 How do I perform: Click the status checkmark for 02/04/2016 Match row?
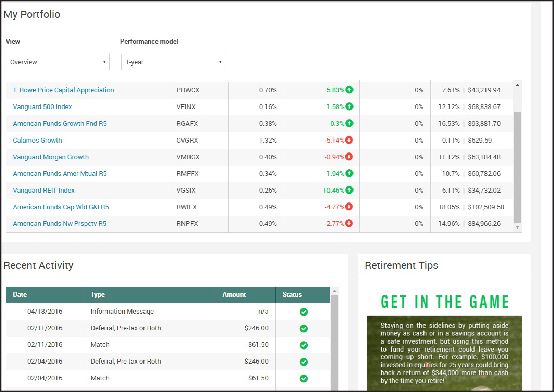pos(304,378)
